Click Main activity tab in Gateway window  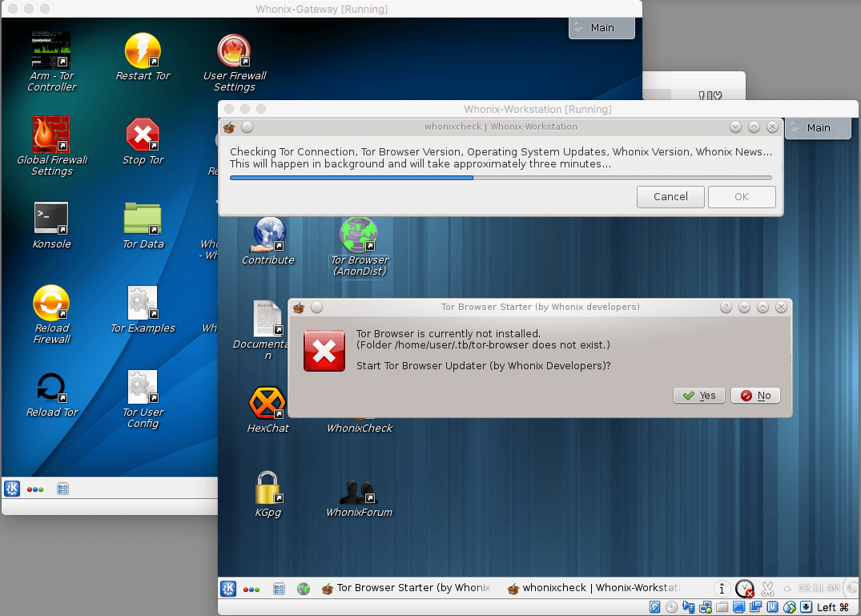601,28
